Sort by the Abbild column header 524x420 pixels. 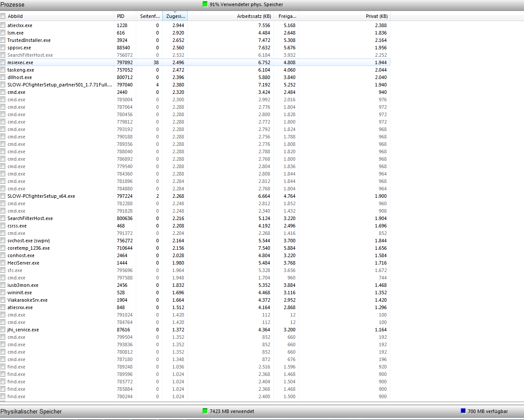click(15, 16)
